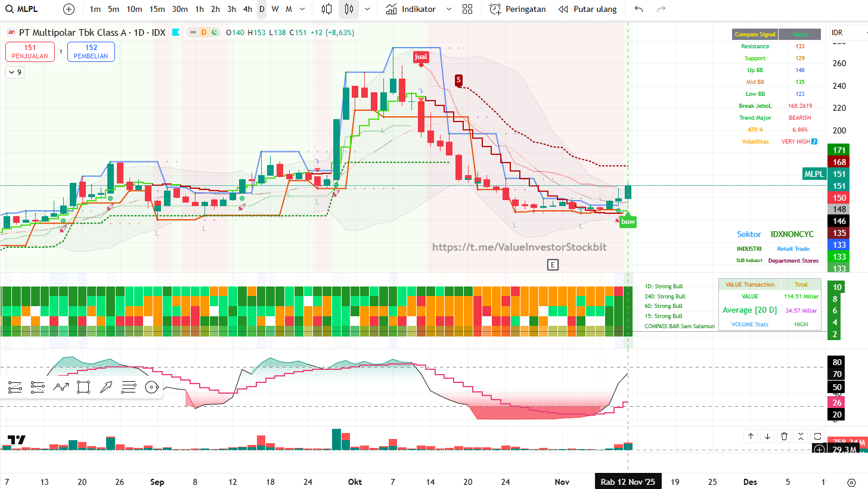Open the more timeframes dropdown arrow
This screenshot has width=868, height=489.
pos(303,9)
